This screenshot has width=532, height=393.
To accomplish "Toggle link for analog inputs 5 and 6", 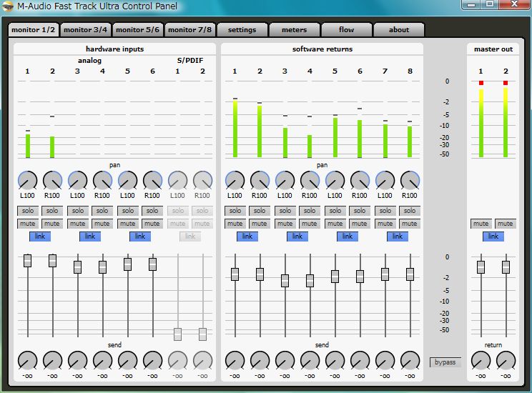I will click(140, 237).
